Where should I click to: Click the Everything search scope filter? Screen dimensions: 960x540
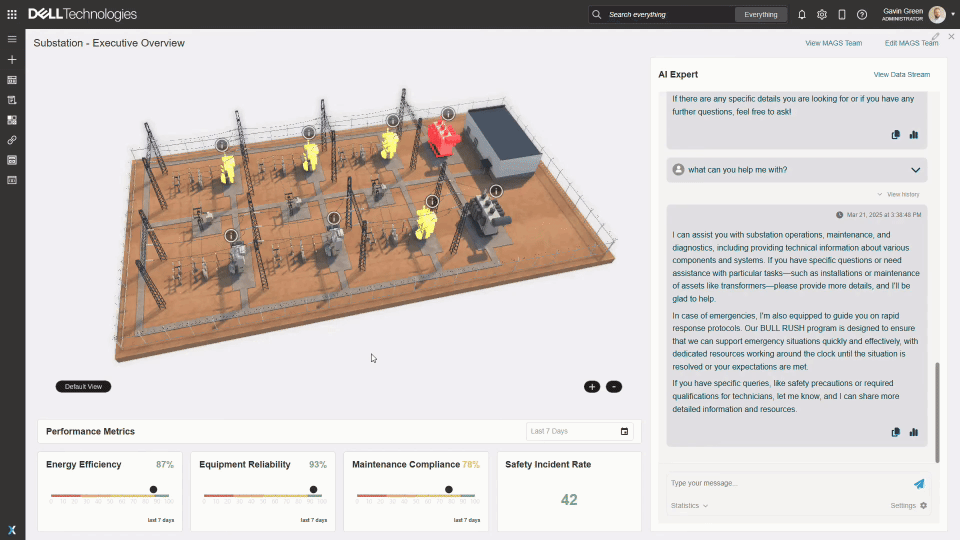pos(761,15)
